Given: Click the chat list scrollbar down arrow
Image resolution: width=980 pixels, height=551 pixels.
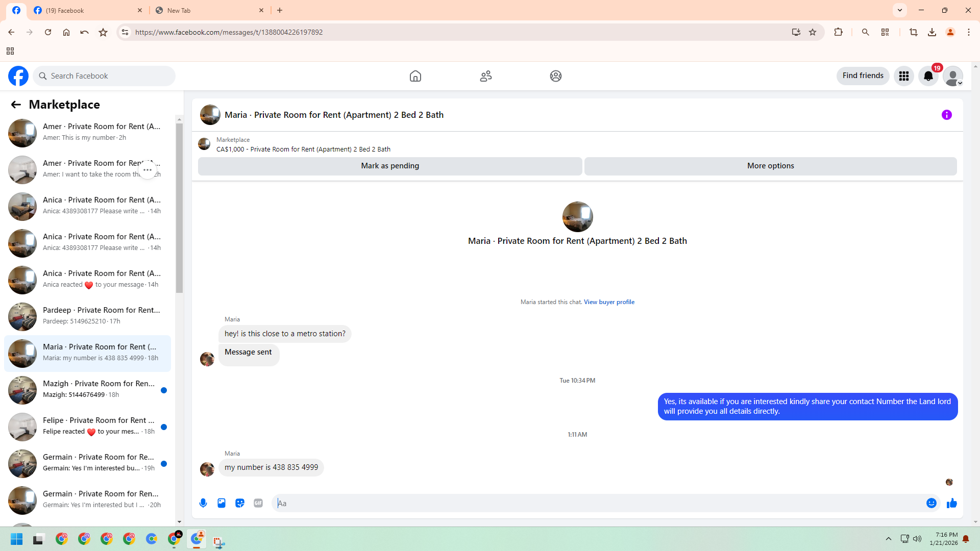Looking at the screenshot, I should tap(179, 521).
